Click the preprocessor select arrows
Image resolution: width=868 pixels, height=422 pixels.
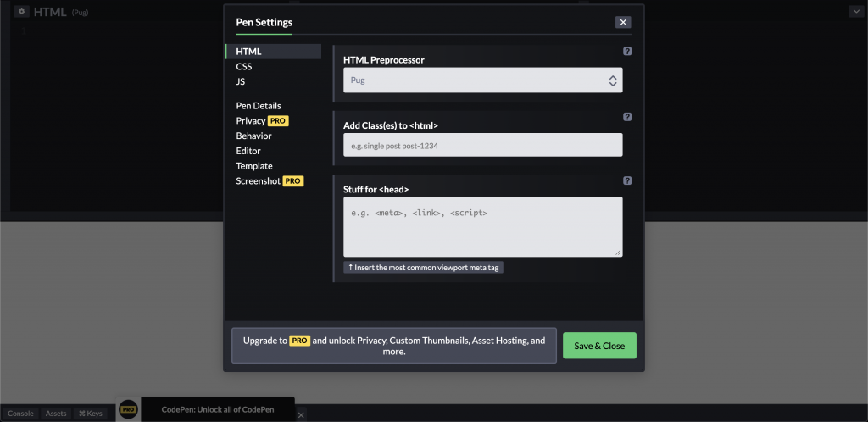(613, 81)
